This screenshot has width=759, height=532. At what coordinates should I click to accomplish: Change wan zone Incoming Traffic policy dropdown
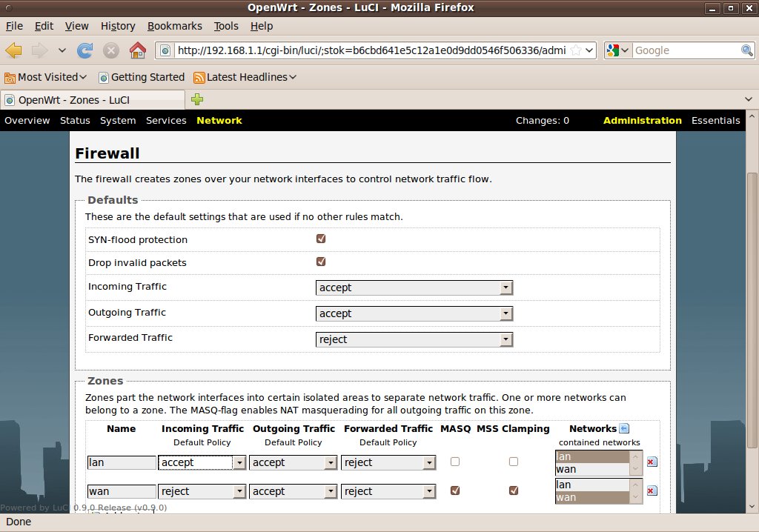pyautogui.click(x=202, y=491)
